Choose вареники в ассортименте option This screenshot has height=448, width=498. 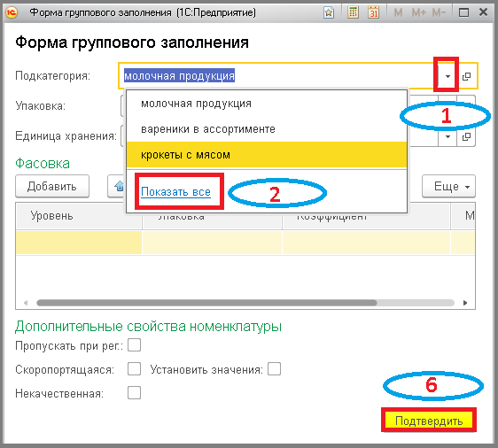click(x=267, y=129)
